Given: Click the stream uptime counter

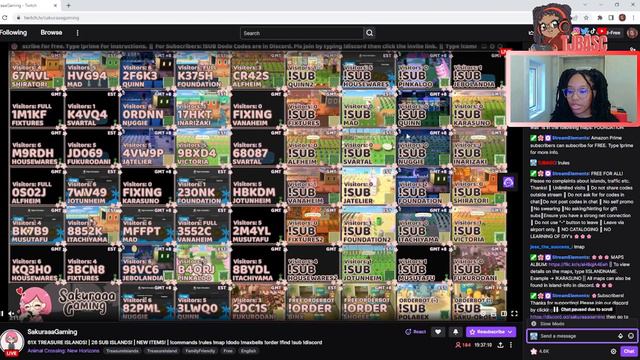Looking at the screenshot, I should coord(483,345).
